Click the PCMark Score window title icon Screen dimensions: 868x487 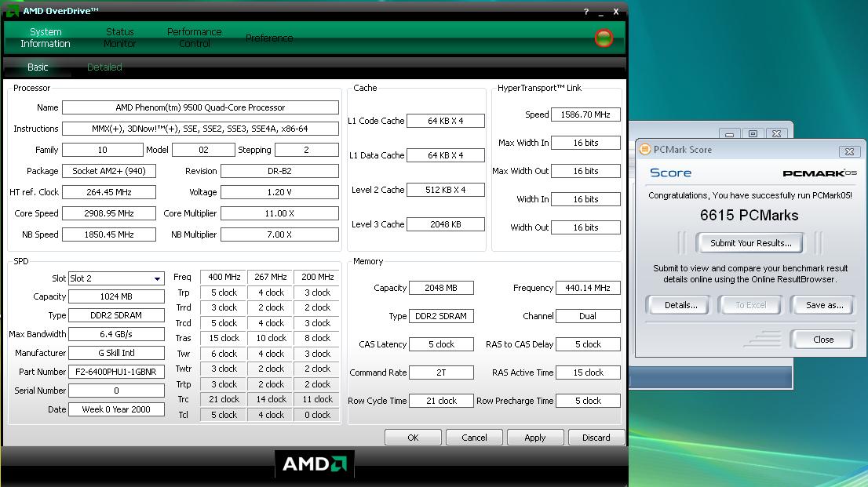(645, 149)
